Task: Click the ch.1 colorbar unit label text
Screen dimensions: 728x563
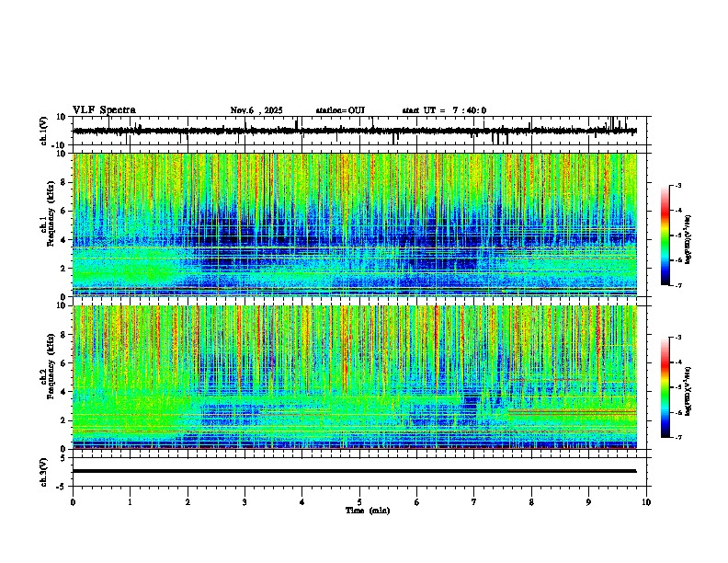Action: point(688,239)
